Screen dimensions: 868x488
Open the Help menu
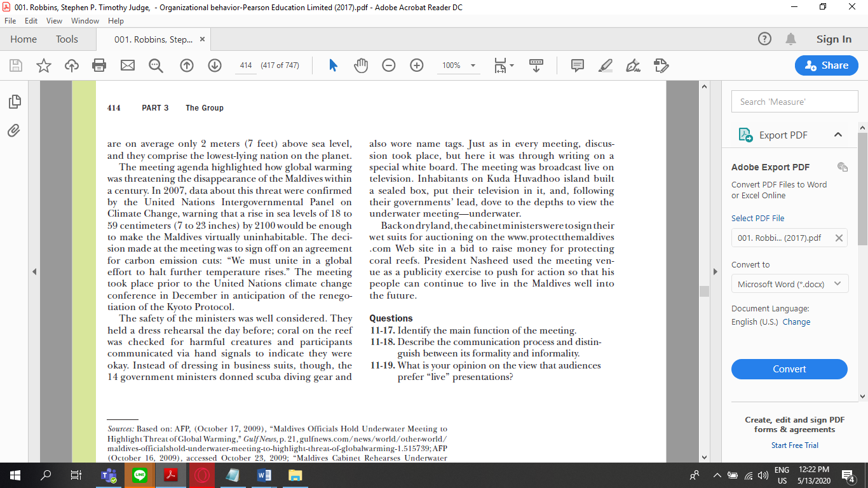coord(116,21)
